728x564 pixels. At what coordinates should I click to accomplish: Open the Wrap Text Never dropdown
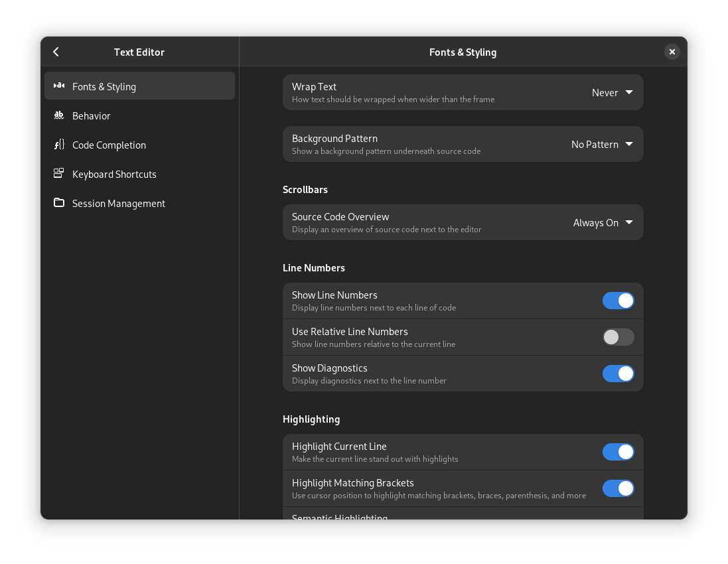pyautogui.click(x=612, y=92)
